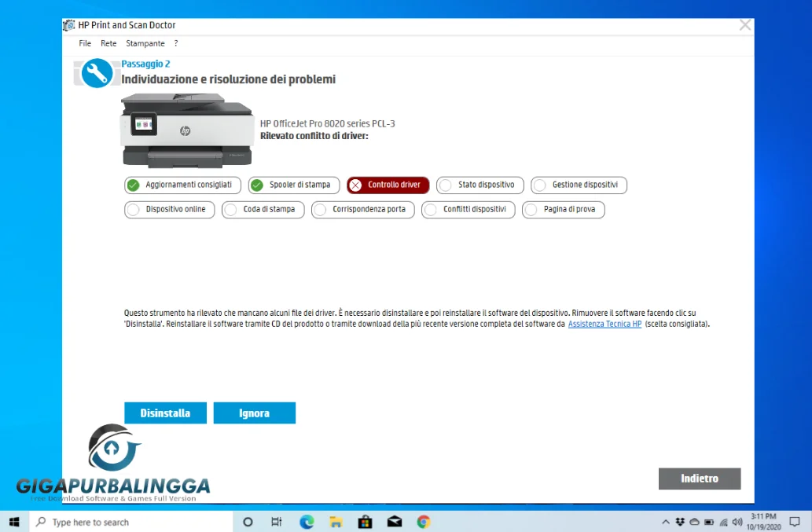Open the Stampante menu

point(145,43)
